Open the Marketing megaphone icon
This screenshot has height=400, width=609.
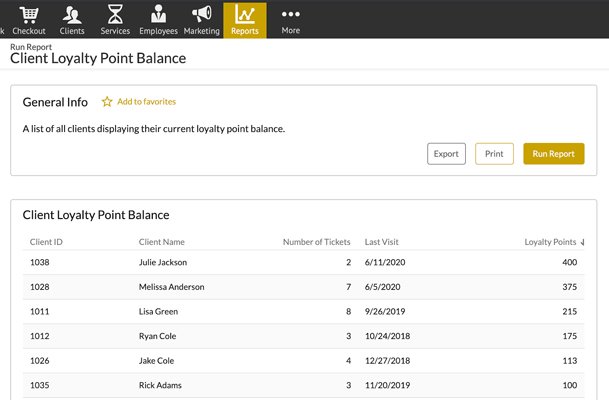click(x=202, y=15)
